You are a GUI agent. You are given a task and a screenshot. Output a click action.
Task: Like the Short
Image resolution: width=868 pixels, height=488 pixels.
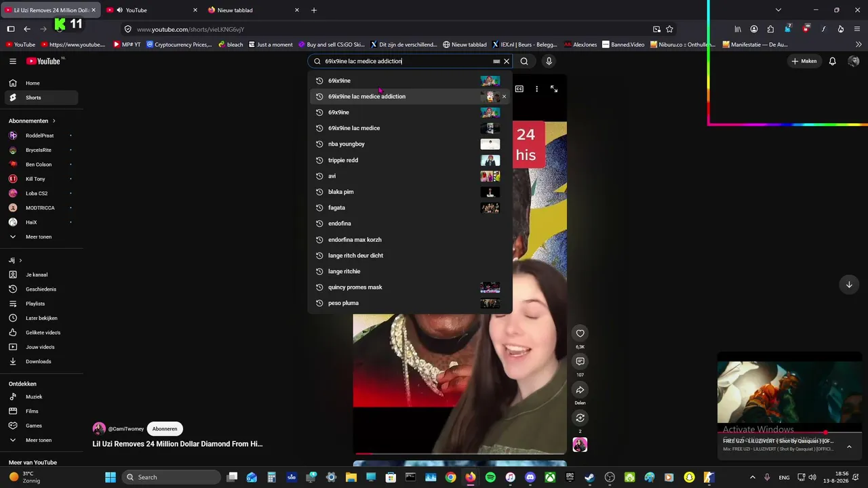click(x=580, y=333)
